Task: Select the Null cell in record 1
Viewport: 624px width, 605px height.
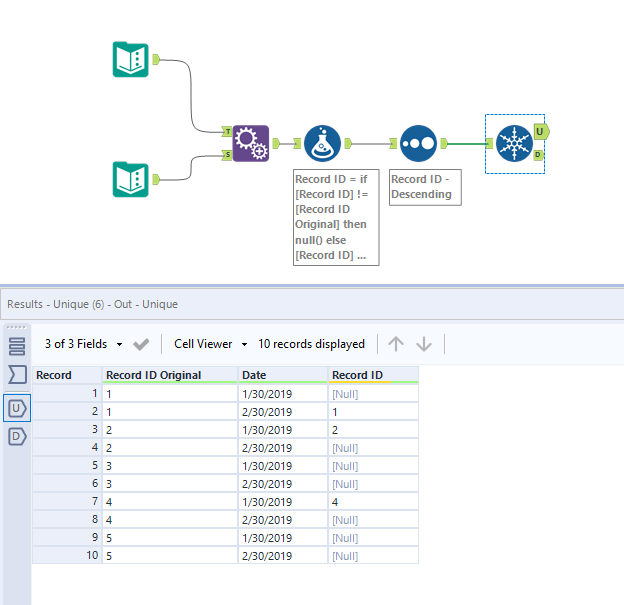Action: coord(373,394)
